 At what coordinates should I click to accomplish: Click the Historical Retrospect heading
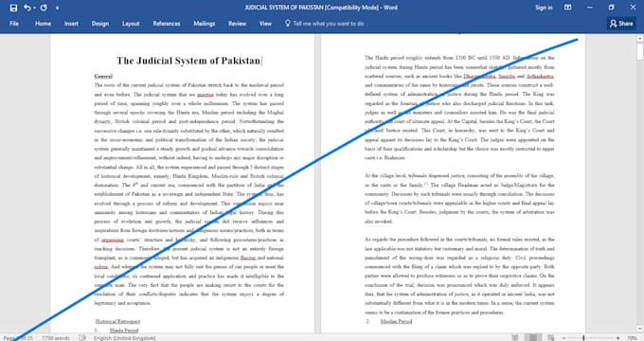click(x=117, y=321)
